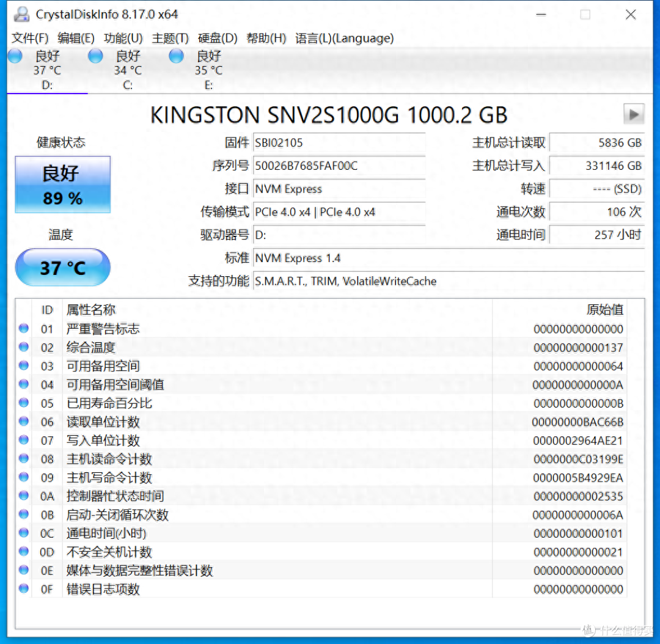
Task: Open the 文件(F) menu
Action: [29, 38]
